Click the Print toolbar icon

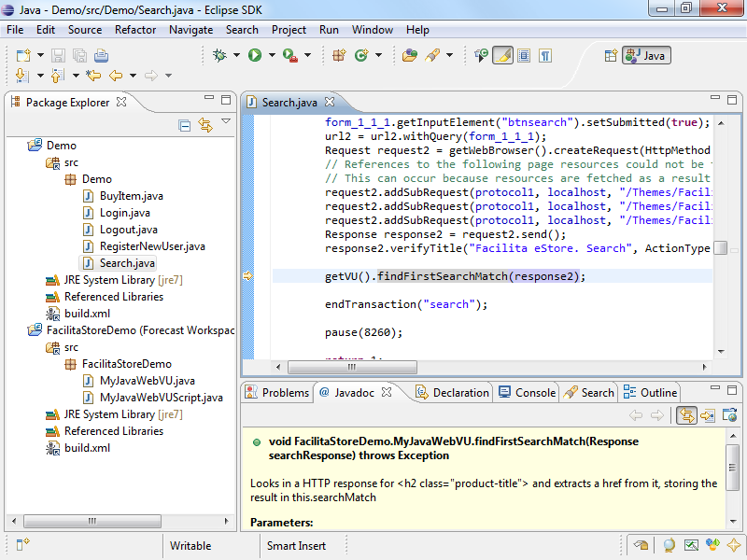click(101, 56)
